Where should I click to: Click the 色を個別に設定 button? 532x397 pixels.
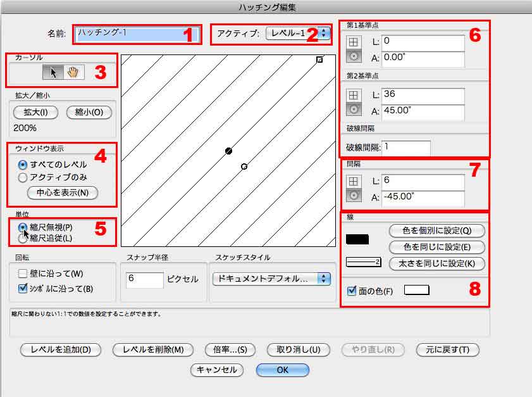point(437,230)
